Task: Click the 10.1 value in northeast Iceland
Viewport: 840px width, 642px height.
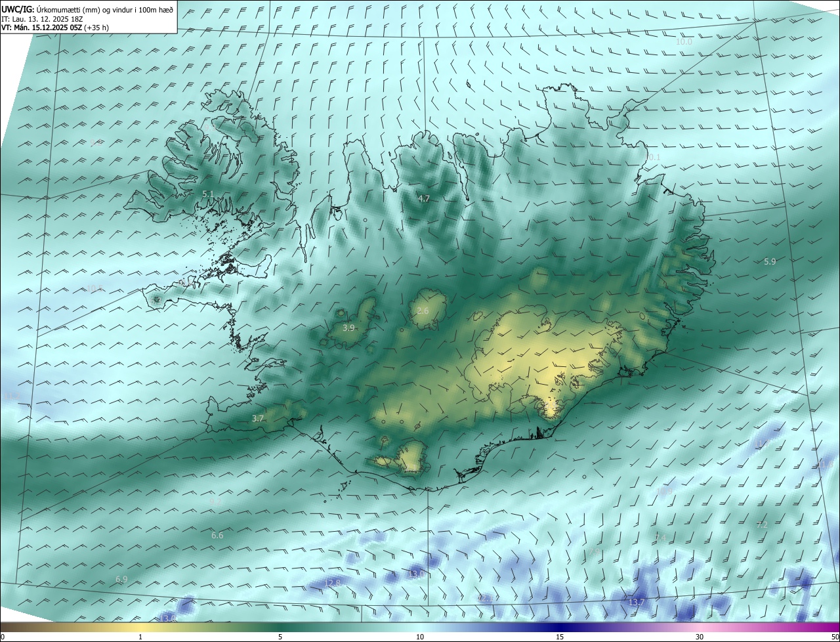Action: (x=653, y=158)
